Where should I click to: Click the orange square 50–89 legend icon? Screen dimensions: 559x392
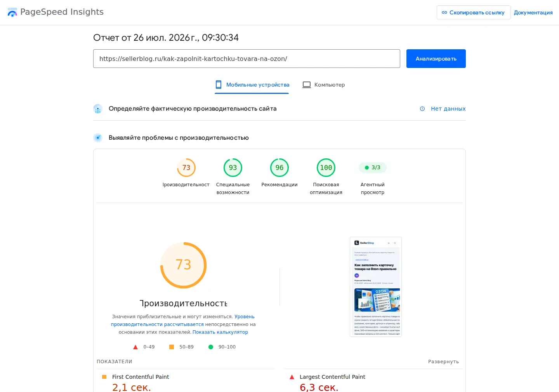(x=172, y=347)
